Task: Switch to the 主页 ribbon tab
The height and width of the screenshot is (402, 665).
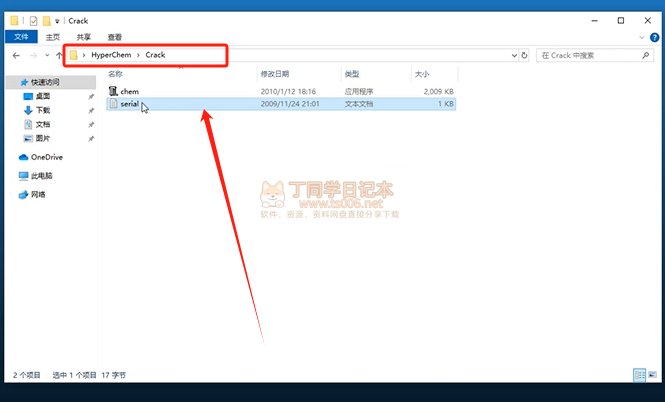Action: coord(53,37)
